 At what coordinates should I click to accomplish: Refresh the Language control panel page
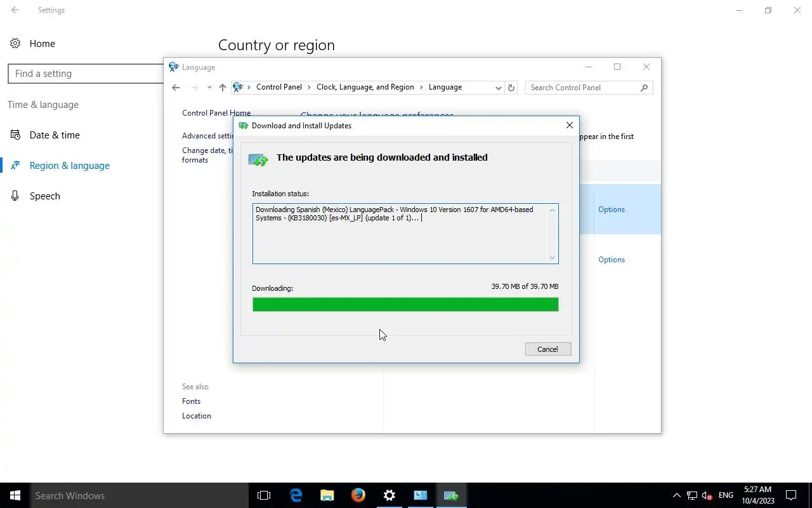click(x=511, y=88)
